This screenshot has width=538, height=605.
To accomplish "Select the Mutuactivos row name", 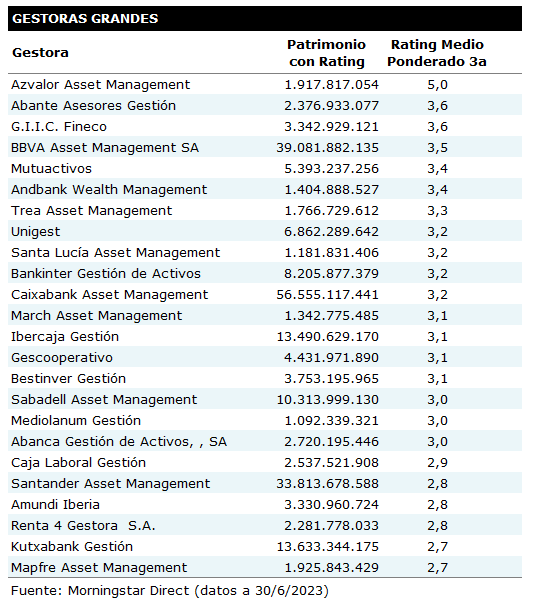I will point(51,169).
